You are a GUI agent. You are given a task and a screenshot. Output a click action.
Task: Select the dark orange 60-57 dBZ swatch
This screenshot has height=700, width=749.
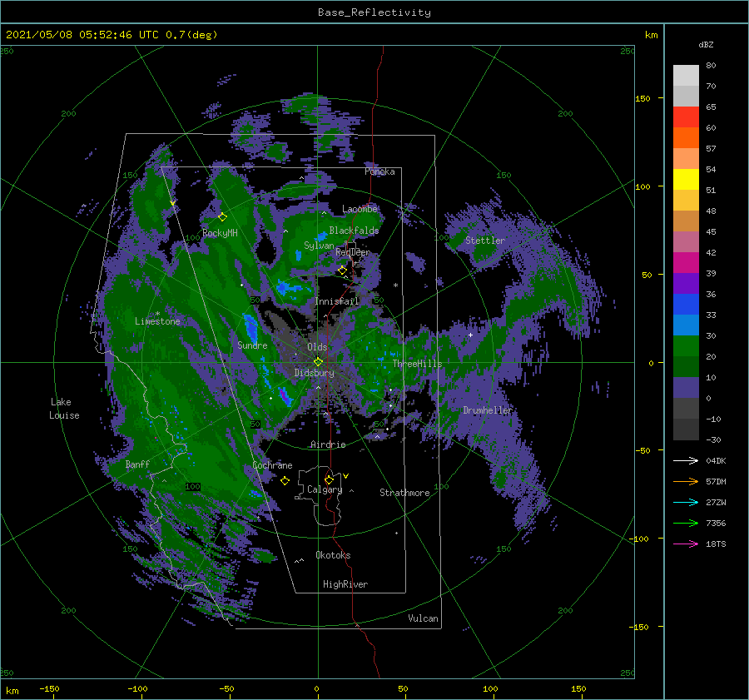pos(686,138)
